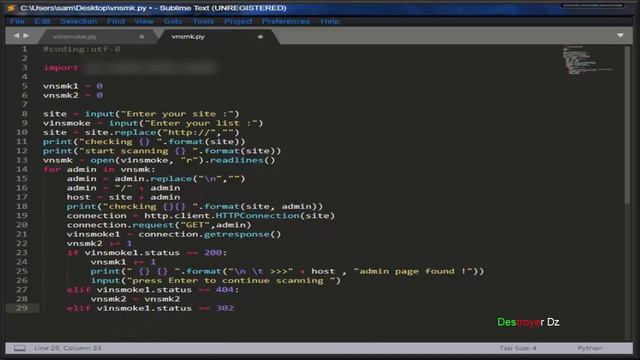Close the vinsmoke.py tab via its dot

142,37
